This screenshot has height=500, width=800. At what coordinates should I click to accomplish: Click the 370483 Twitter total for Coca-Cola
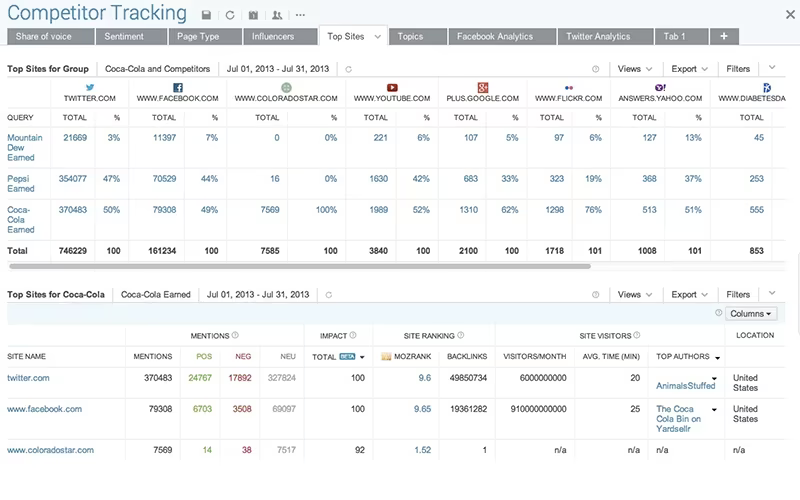pos(72,210)
